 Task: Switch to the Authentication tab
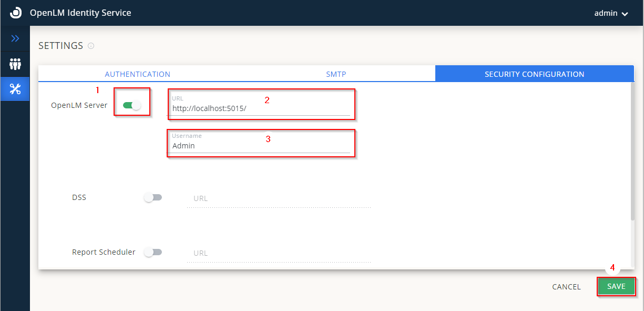point(137,74)
